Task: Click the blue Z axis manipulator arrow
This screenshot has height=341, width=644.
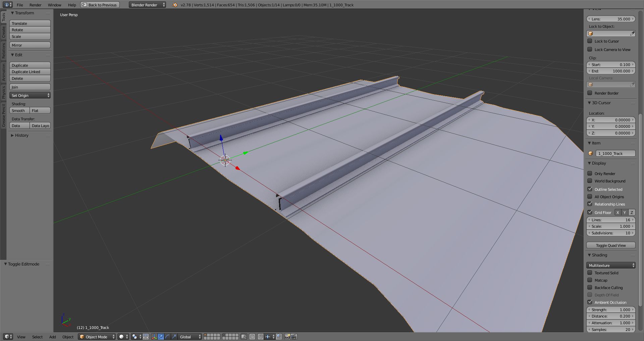Action: [x=221, y=137]
